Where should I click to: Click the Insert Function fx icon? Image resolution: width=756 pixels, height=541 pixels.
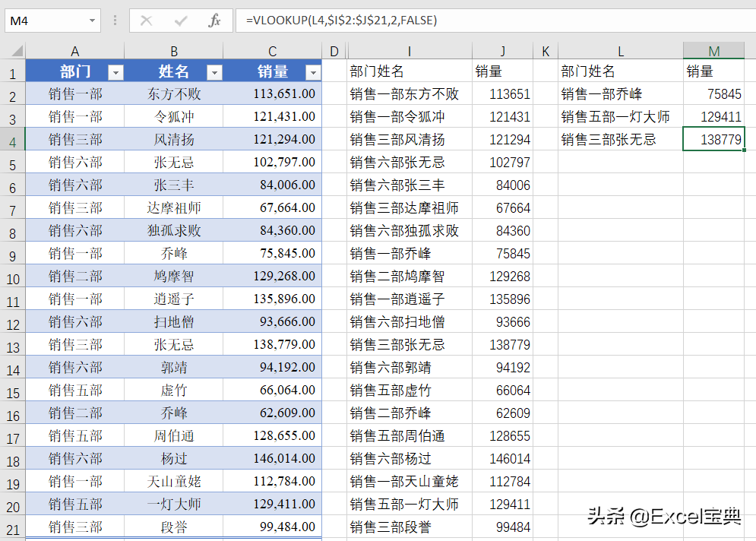(215, 21)
